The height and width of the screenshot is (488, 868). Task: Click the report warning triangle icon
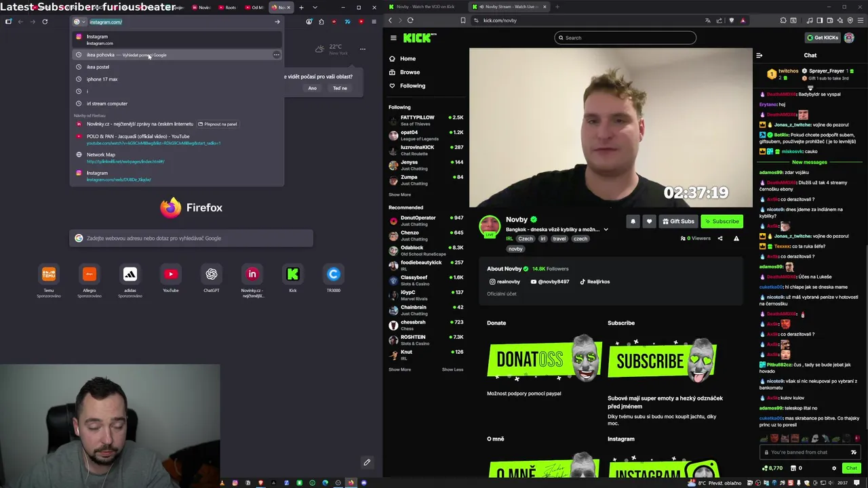pyautogui.click(x=736, y=239)
